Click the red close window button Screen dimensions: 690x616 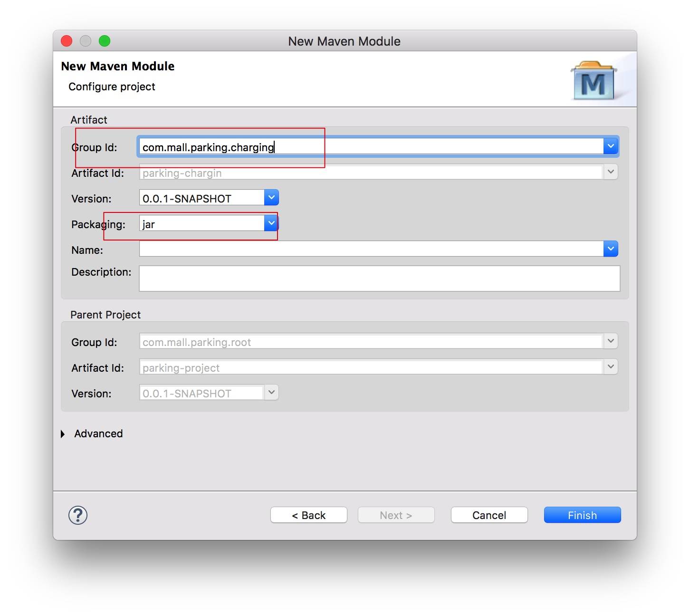click(67, 41)
